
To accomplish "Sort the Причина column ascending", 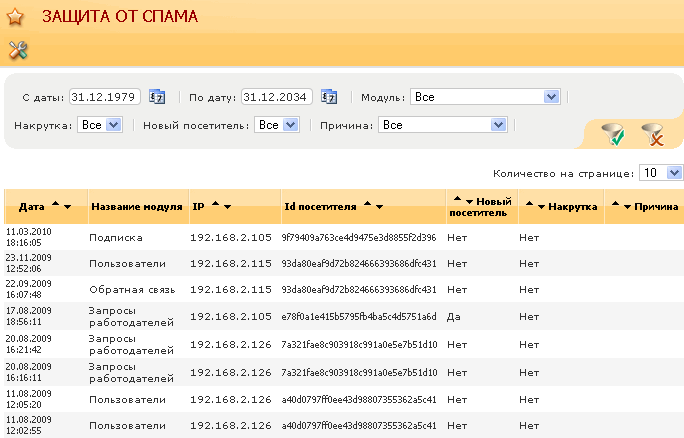I will pos(616,206).
